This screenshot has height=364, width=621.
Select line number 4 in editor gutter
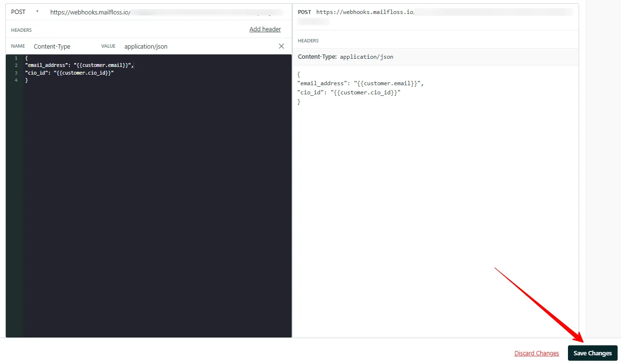(16, 80)
